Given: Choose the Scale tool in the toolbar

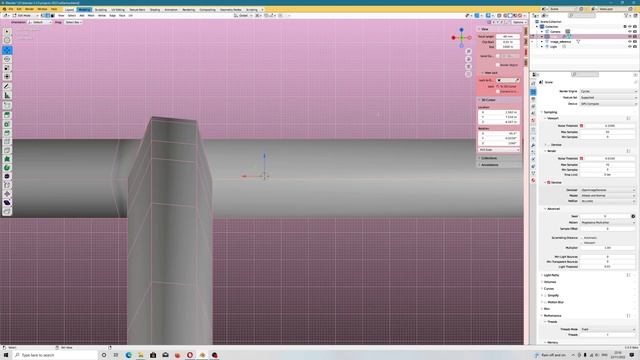Looking at the screenshot, I should [7, 68].
